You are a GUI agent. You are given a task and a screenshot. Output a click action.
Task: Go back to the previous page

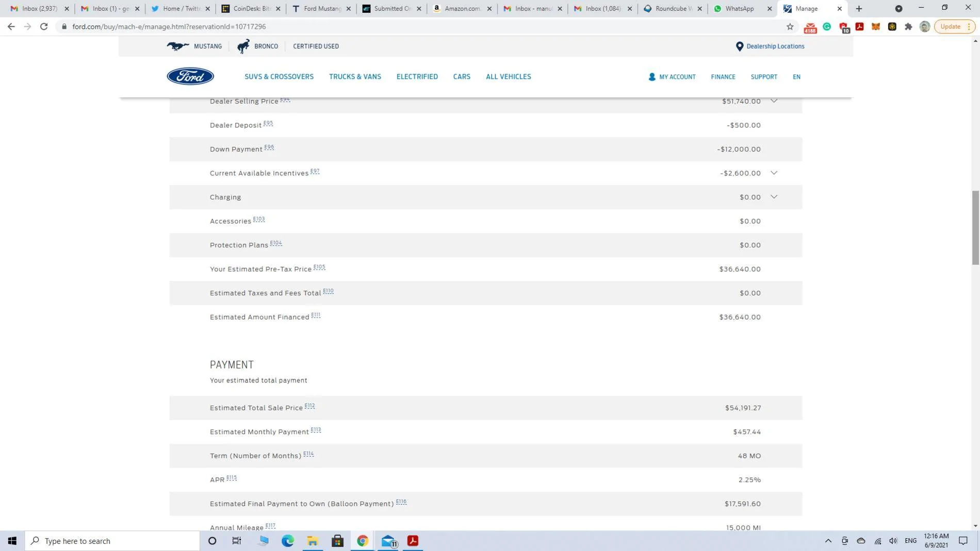(11, 26)
